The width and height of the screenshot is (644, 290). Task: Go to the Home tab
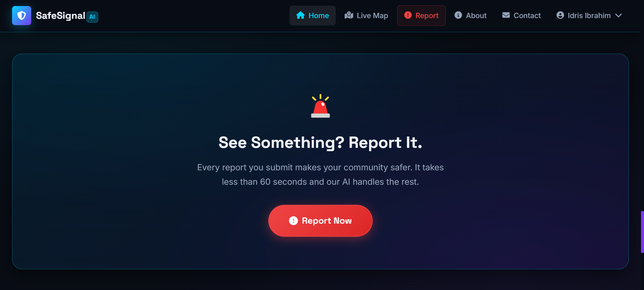pyautogui.click(x=312, y=15)
